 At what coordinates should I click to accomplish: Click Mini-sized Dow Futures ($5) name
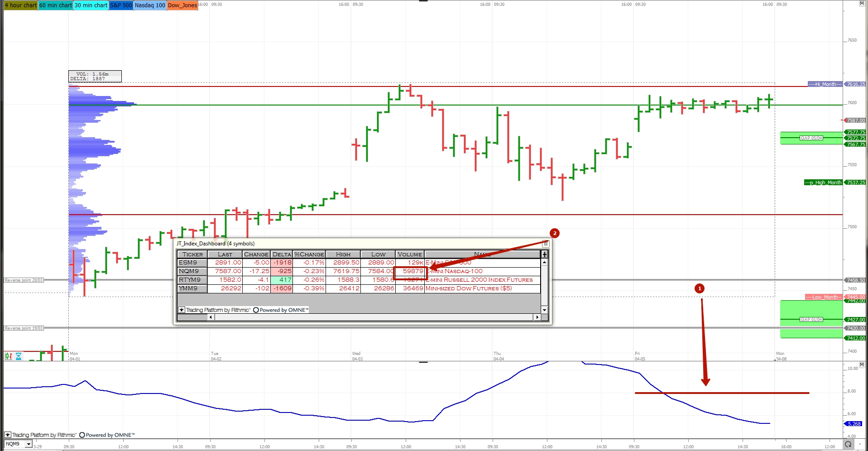pyautogui.click(x=469, y=288)
